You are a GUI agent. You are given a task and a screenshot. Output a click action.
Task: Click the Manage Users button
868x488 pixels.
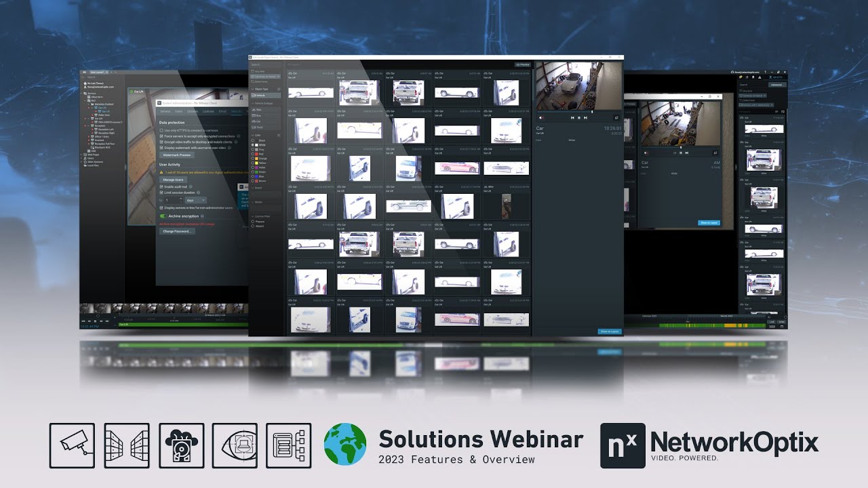tap(173, 180)
